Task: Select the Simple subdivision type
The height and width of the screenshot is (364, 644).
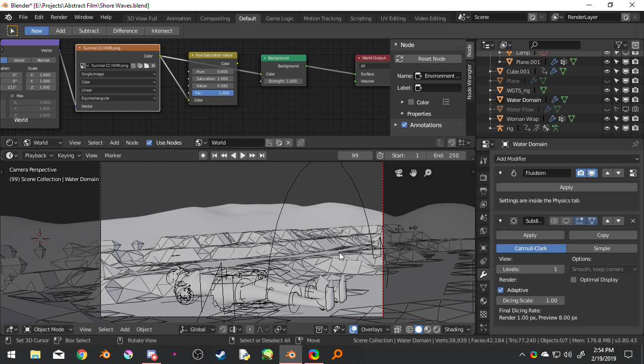Action: [602, 248]
